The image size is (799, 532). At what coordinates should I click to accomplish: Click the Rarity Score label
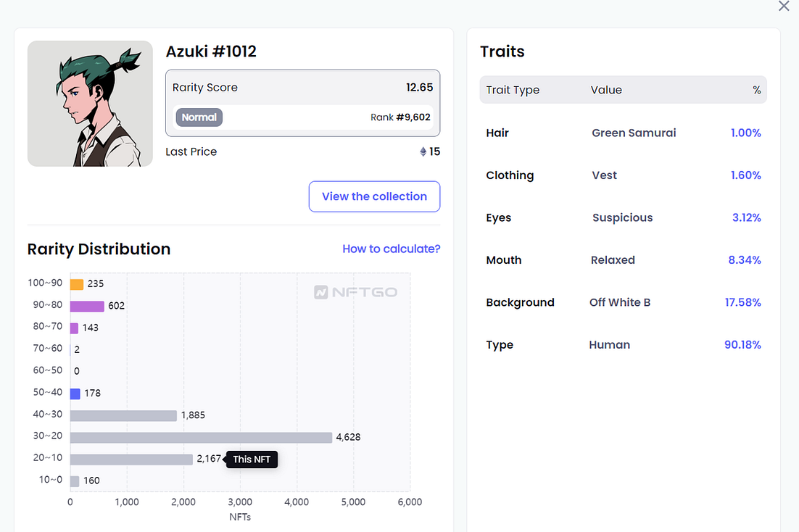(x=205, y=88)
